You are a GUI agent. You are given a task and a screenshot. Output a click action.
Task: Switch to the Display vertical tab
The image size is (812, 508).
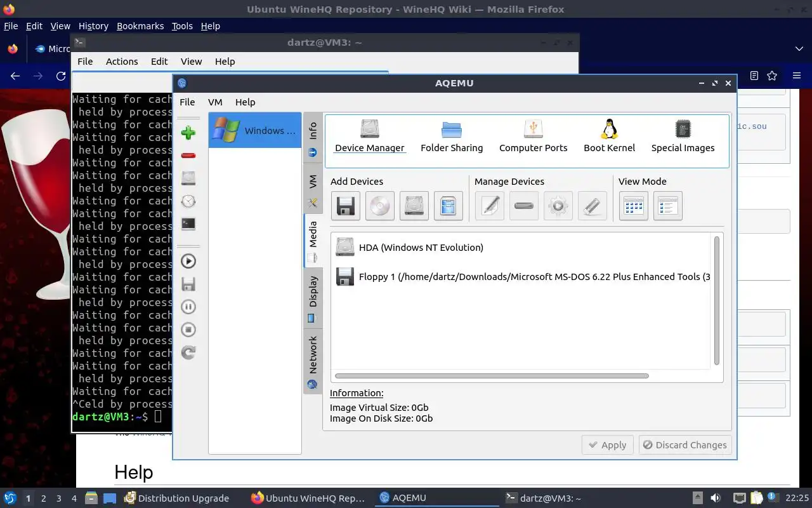(x=313, y=298)
